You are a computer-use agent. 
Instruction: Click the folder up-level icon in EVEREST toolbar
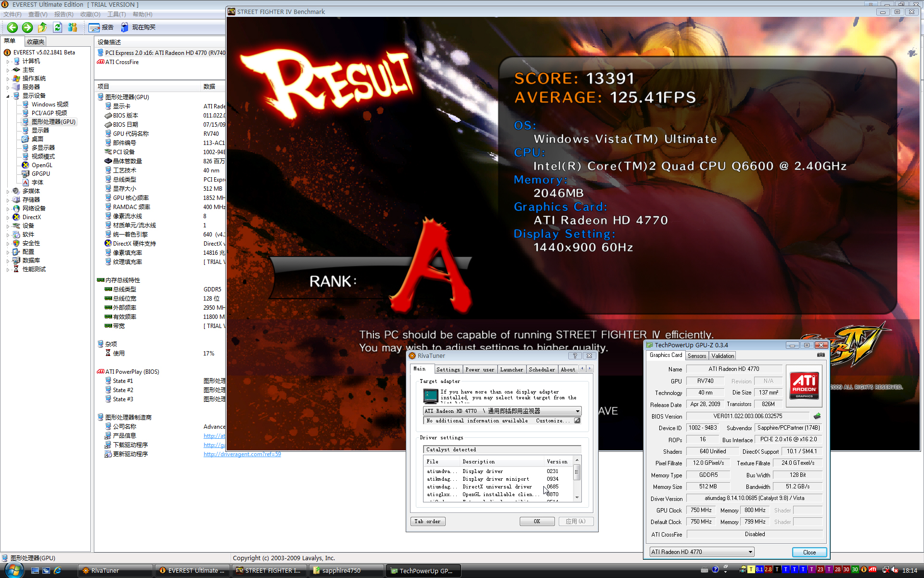pos(42,27)
